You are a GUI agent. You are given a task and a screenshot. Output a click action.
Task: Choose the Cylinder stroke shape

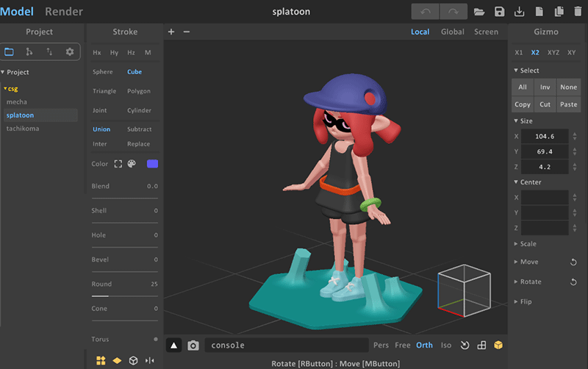pos(139,110)
